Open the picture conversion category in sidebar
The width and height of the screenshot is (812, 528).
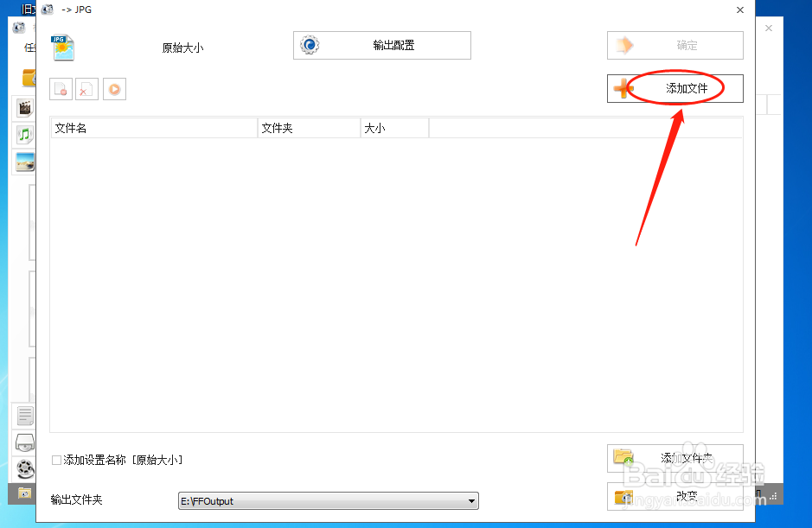tap(23, 162)
